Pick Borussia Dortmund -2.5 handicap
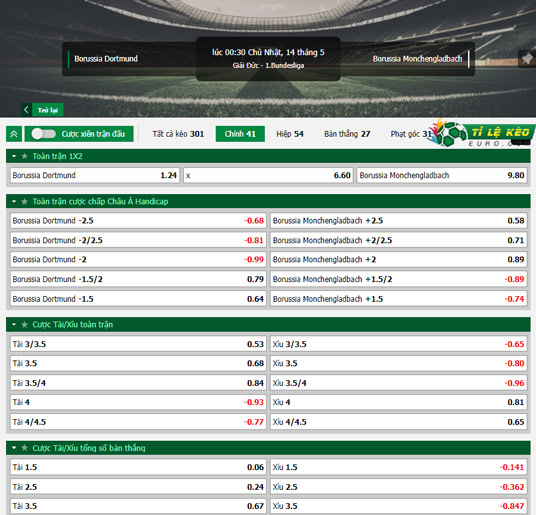The height and width of the screenshot is (515, 536). tap(138, 221)
